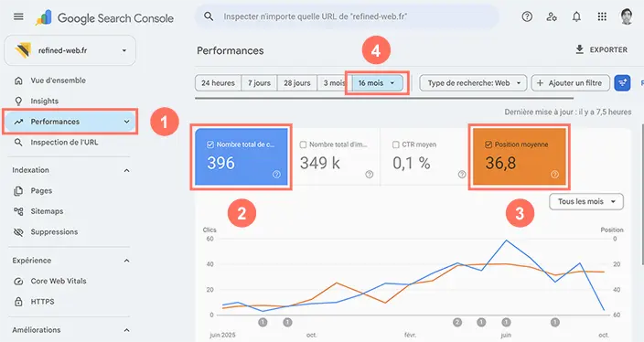Click the blue filter settings icon
The height and width of the screenshot is (342, 644).
tap(622, 83)
